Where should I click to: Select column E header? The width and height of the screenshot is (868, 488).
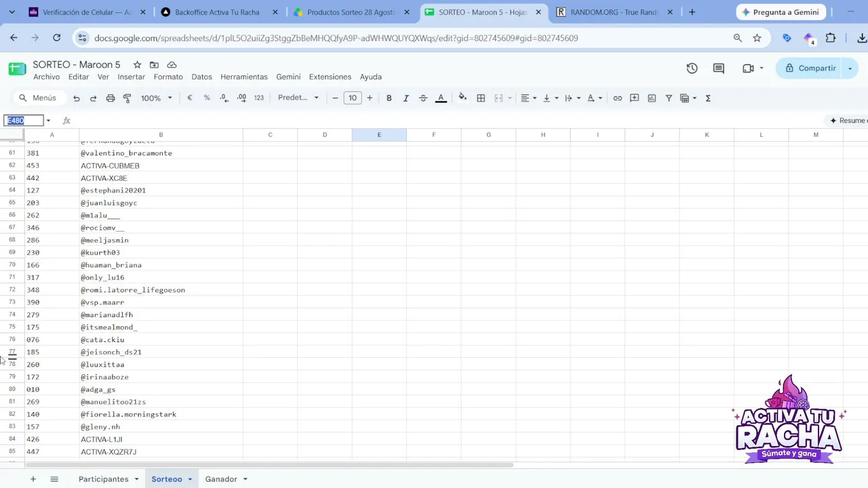(x=379, y=135)
